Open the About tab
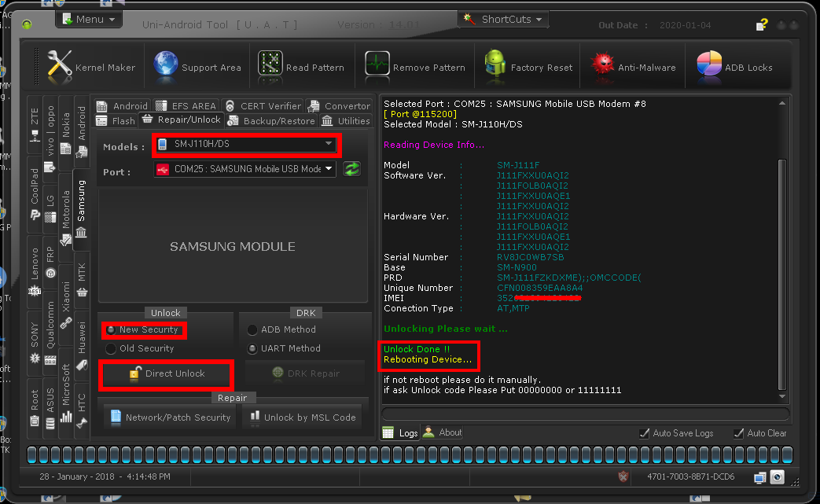Screen dimensions: 820x504 (443, 432)
